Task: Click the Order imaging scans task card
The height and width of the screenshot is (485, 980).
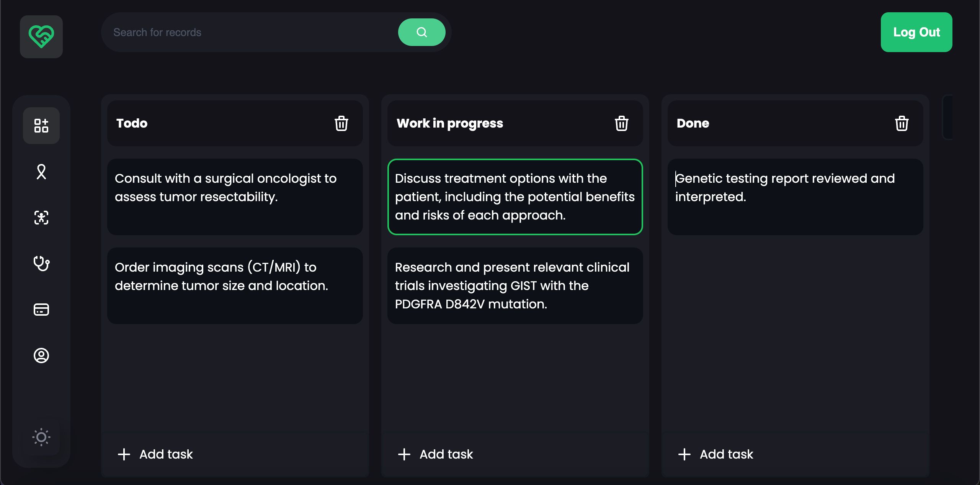Action: tap(235, 286)
